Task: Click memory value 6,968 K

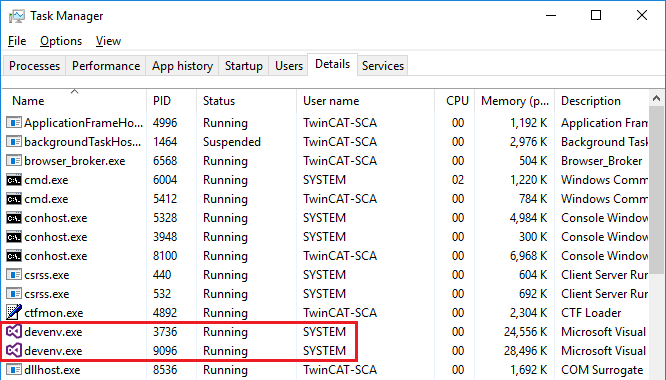Action: click(528, 256)
